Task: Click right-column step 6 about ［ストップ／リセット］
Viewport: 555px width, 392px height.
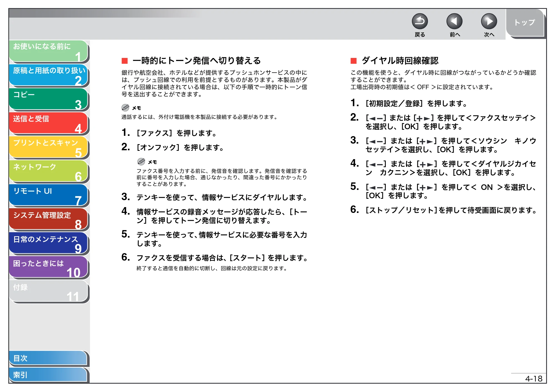Action: coord(451,210)
